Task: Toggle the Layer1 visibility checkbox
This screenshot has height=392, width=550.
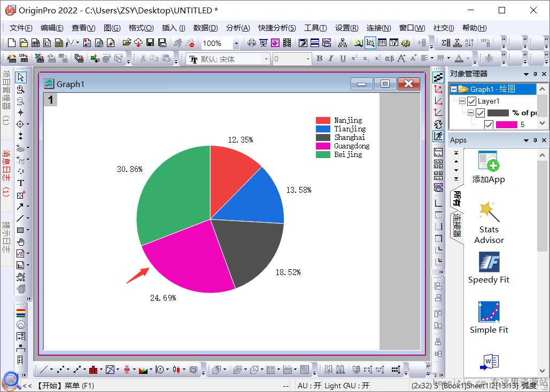Action: tap(471, 101)
